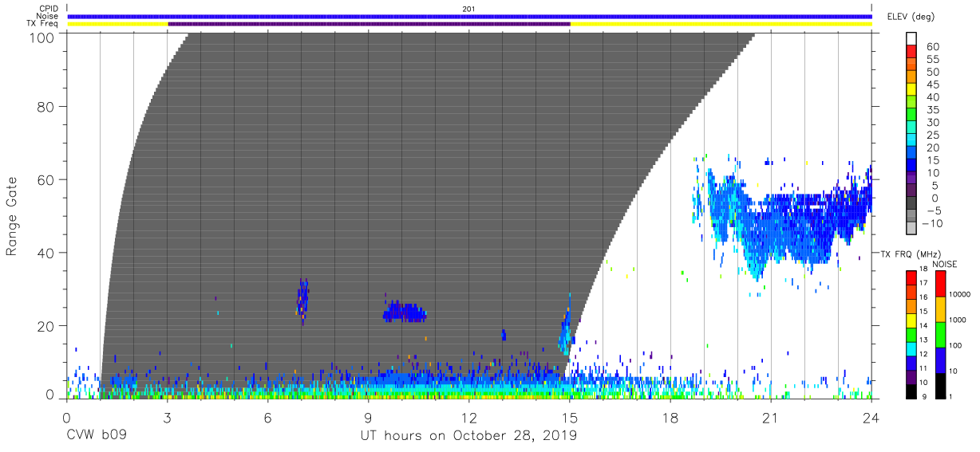Screen dimensions: 980x452
Task: Click the 'Range Gate' axis label
Action: (x=12, y=217)
